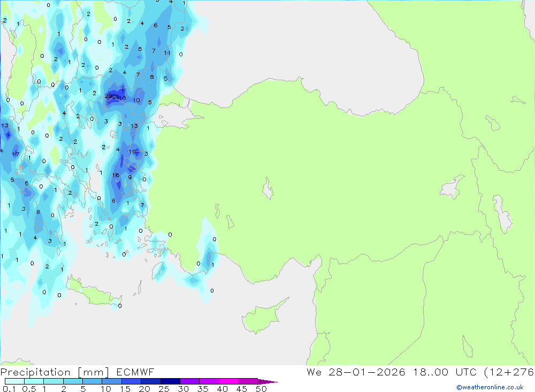Click the '18..00 UTC' time text
The image size is (535, 392).
(x=445, y=372)
